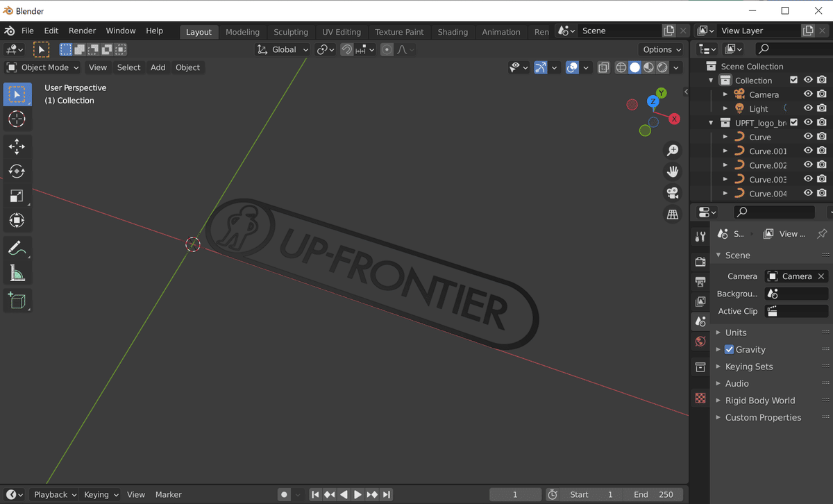The image size is (833, 504).
Task: Open the Options dropdown
Action: coord(662,49)
